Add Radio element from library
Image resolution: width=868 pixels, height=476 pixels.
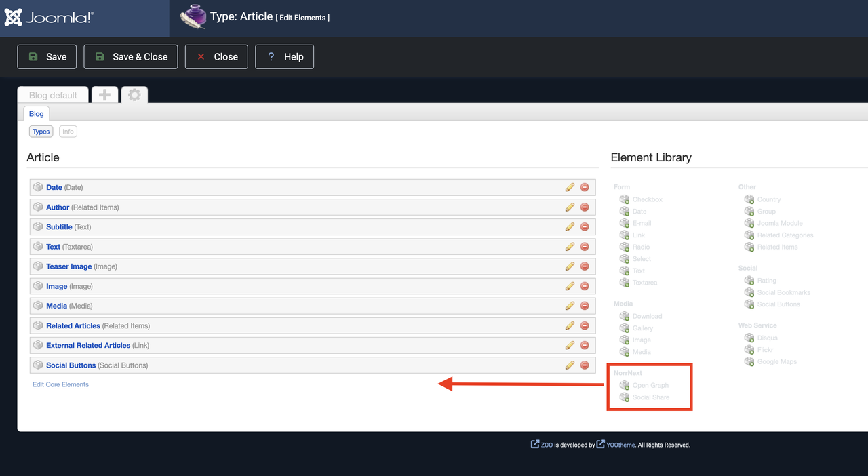(x=635, y=247)
